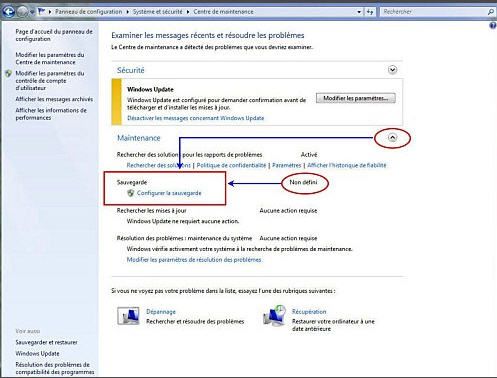Viewport: 497px width, 378px height.
Task: Click 'Système et sécurité' breadcrumb
Action: 157,12
